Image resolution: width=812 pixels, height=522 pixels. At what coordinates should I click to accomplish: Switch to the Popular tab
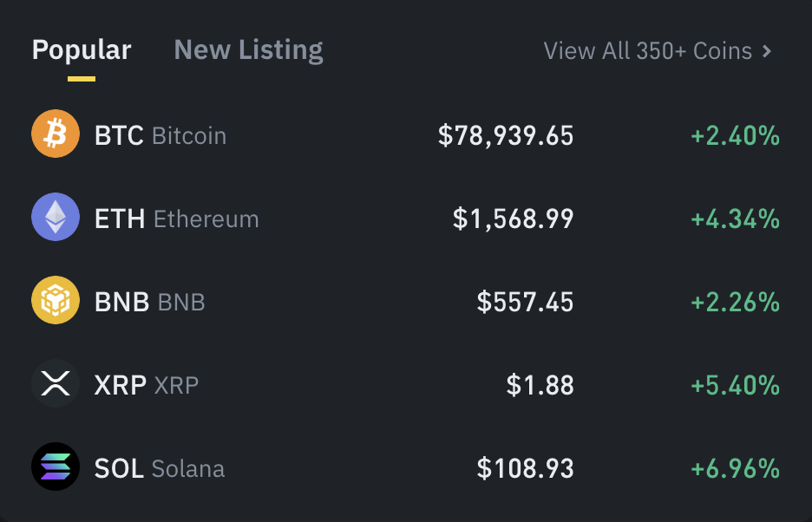point(82,50)
